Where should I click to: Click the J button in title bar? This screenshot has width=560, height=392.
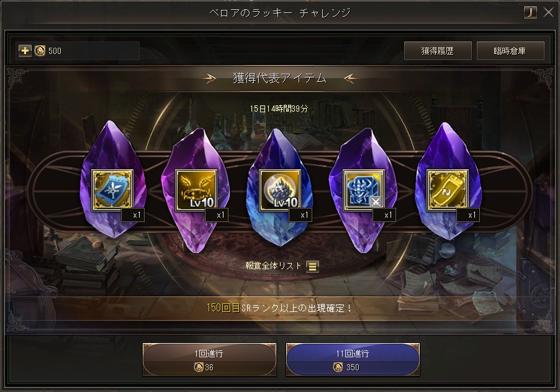coord(530,12)
